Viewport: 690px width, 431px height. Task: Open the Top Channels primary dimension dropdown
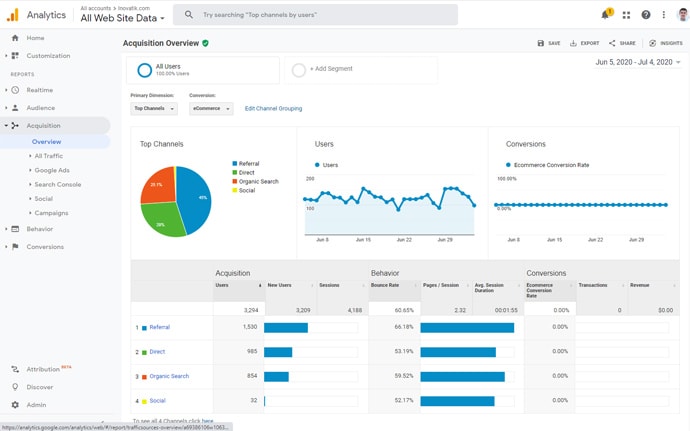pos(153,108)
